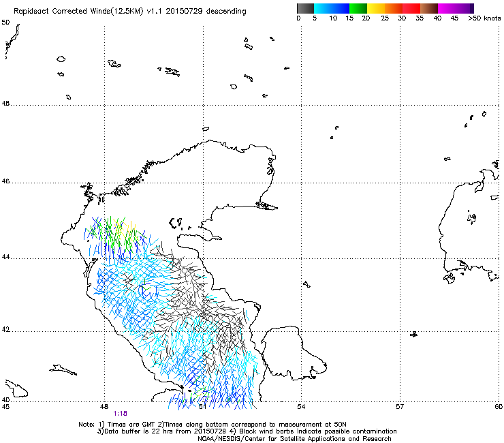Click the Rapidscat Corrected Winds title text

pyautogui.click(x=130, y=12)
